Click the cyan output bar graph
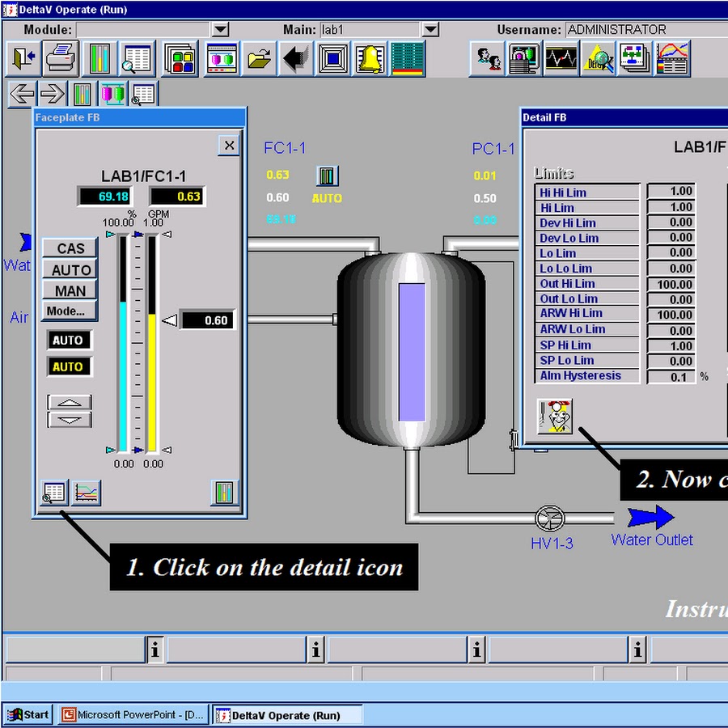Image resolution: width=728 pixels, height=728 pixels. [x=123, y=344]
